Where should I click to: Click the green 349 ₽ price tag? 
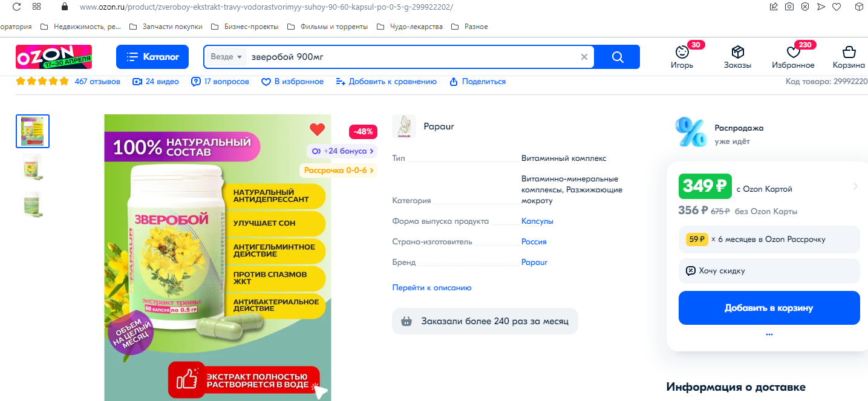pyautogui.click(x=705, y=186)
